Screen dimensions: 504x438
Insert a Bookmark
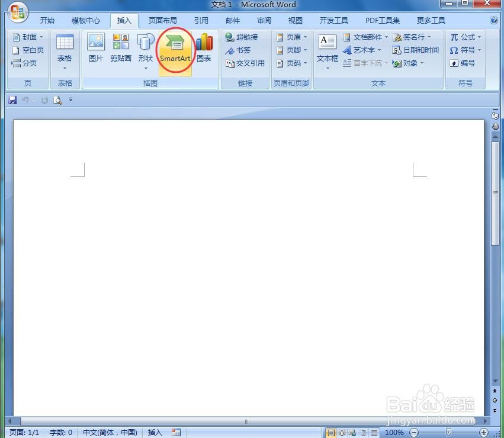tap(238, 50)
